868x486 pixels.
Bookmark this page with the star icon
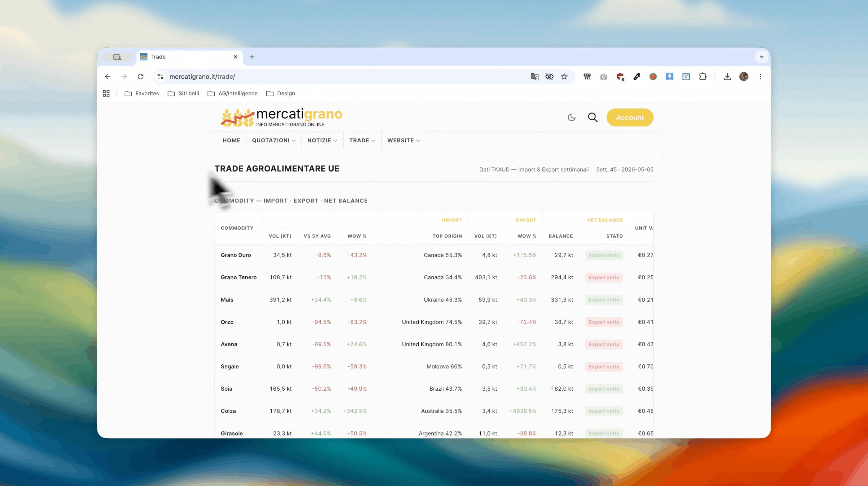(564, 76)
